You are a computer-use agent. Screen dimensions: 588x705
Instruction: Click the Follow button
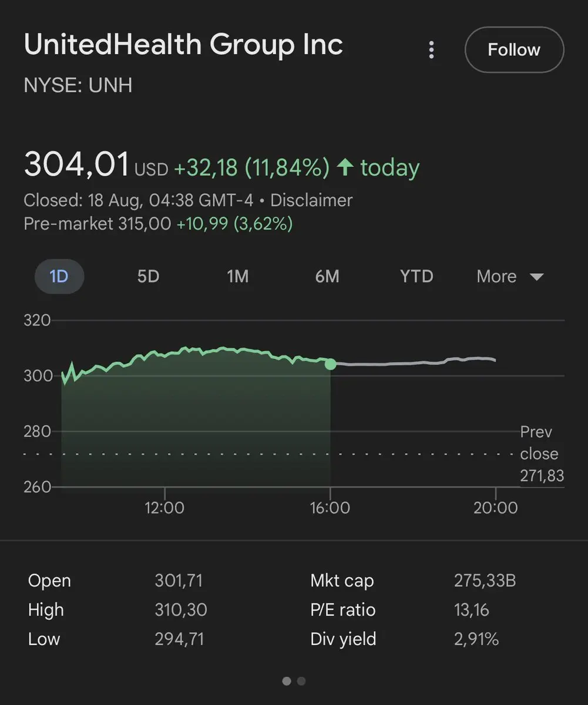click(514, 50)
